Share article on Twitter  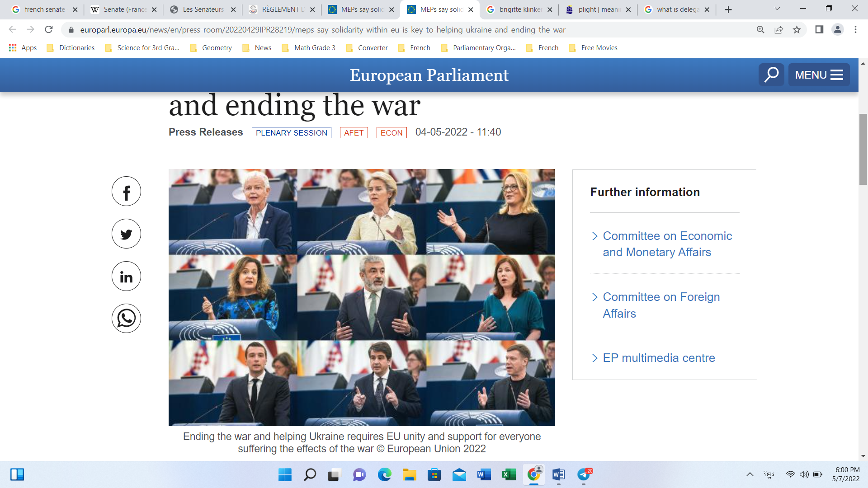pos(126,234)
